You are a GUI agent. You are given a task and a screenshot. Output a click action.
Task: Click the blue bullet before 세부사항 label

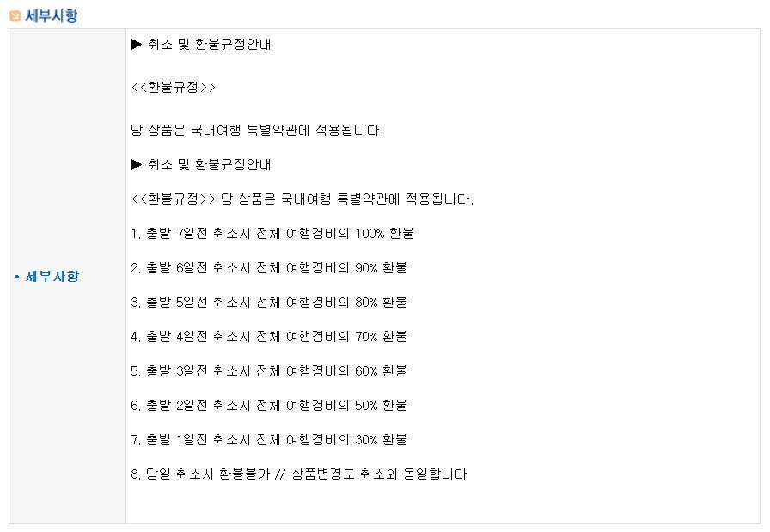click(x=16, y=277)
